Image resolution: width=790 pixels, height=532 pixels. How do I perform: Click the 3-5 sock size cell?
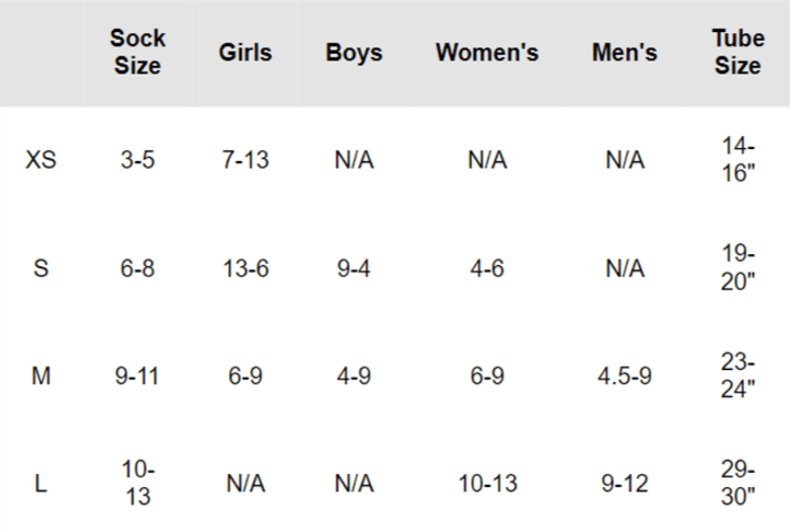click(138, 160)
